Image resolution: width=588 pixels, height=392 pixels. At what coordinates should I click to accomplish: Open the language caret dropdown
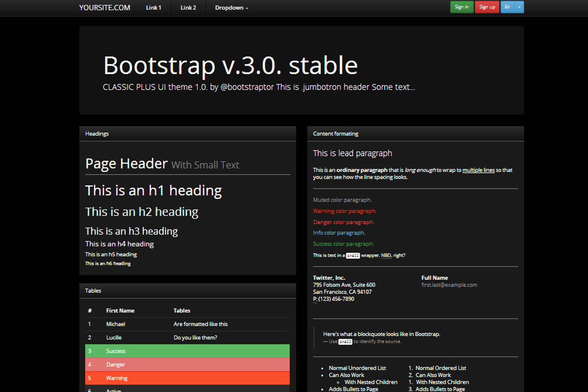(x=520, y=7)
